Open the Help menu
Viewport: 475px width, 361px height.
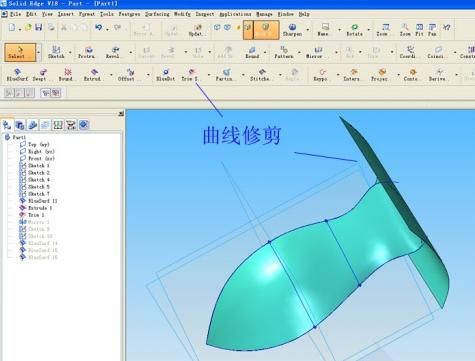pyautogui.click(x=304, y=14)
